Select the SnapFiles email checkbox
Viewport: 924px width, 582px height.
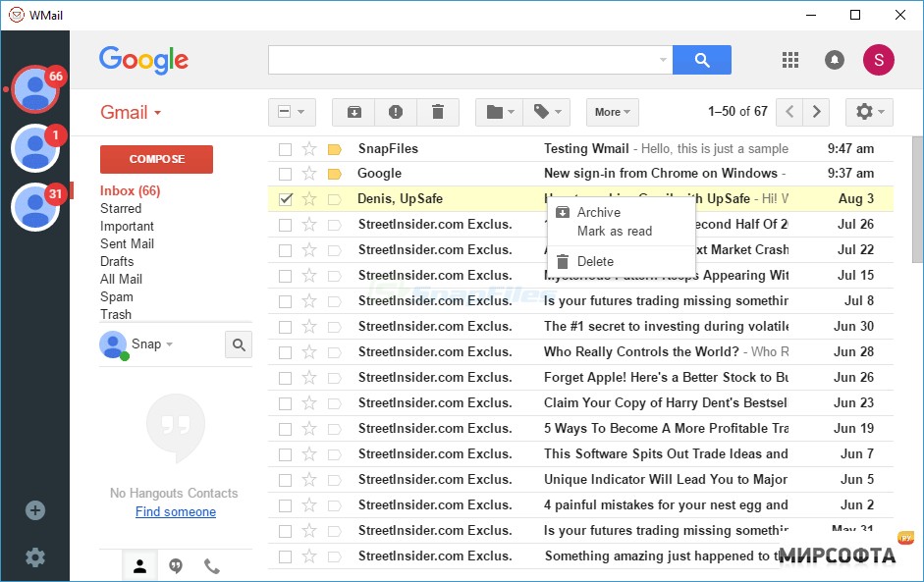(x=285, y=149)
